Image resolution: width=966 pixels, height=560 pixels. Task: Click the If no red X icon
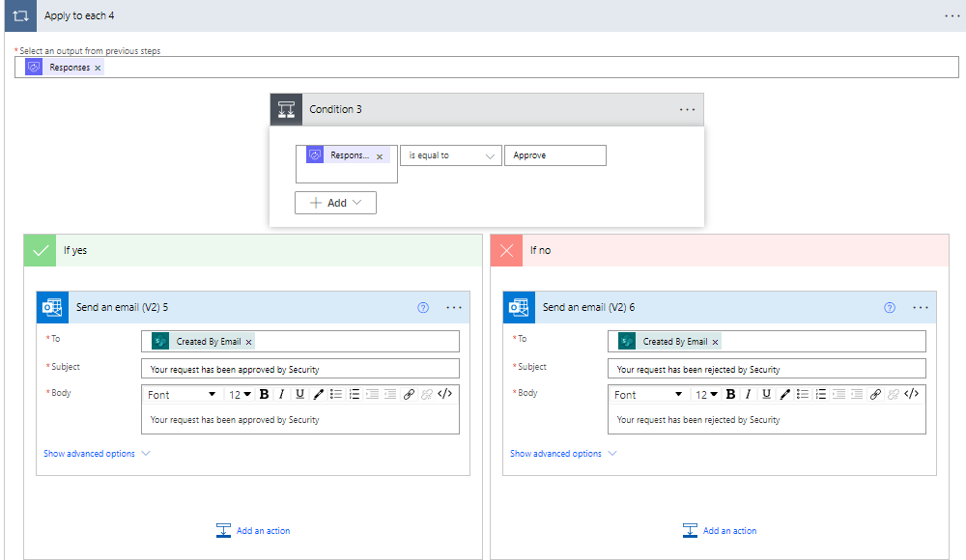(x=506, y=250)
